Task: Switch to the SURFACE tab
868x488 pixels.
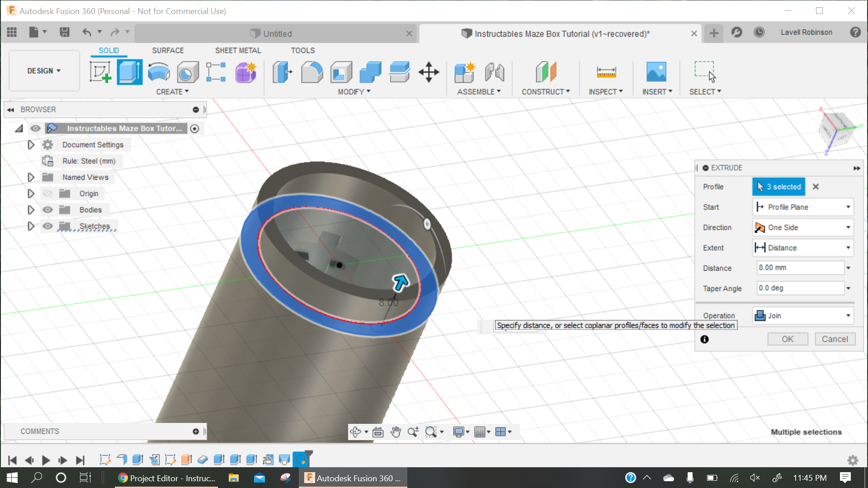Action: pyautogui.click(x=168, y=51)
